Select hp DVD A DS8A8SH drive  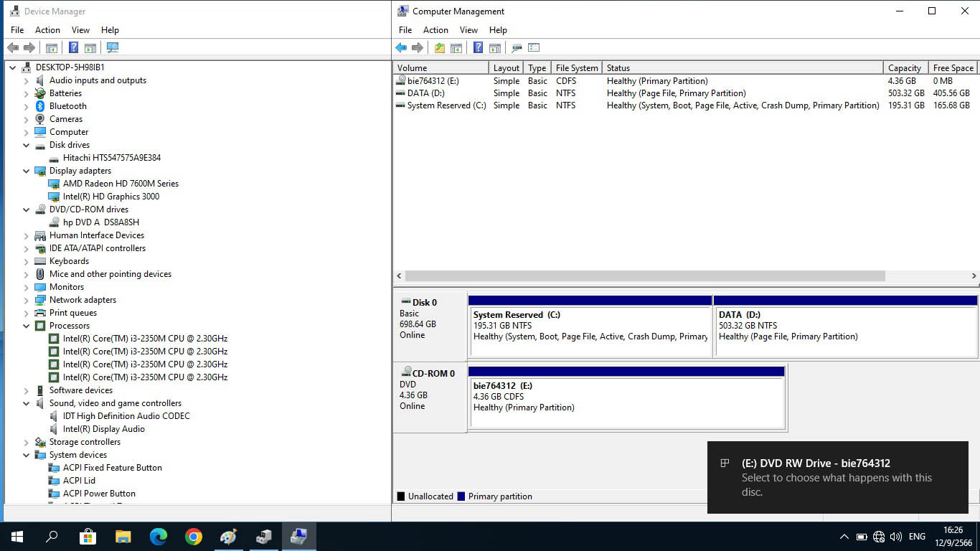point(101,222)
